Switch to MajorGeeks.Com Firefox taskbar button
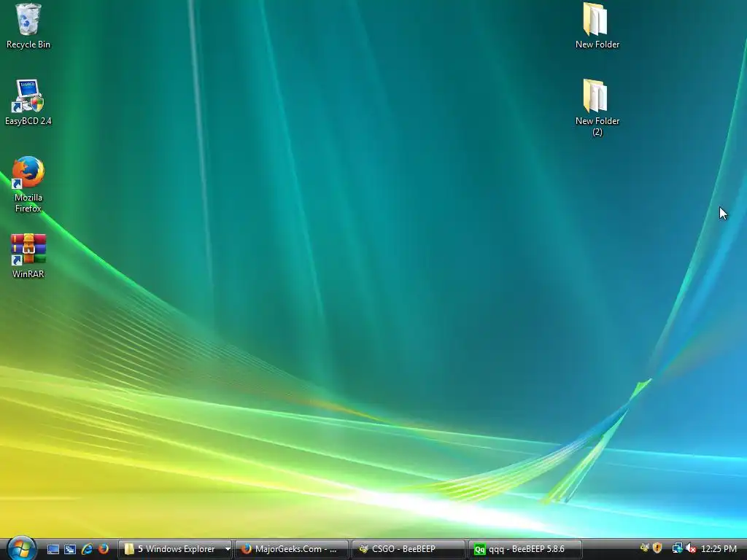Viewport: 747px width, 560px height. [291, 549]
